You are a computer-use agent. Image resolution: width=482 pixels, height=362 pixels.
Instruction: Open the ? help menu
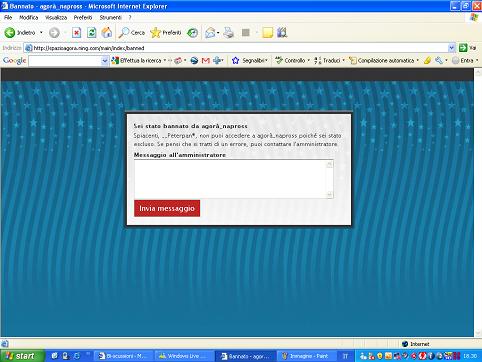point(130,17)
